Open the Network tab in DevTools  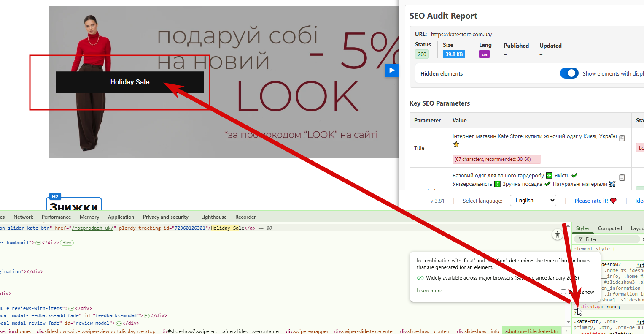click(x=23, y=217)
